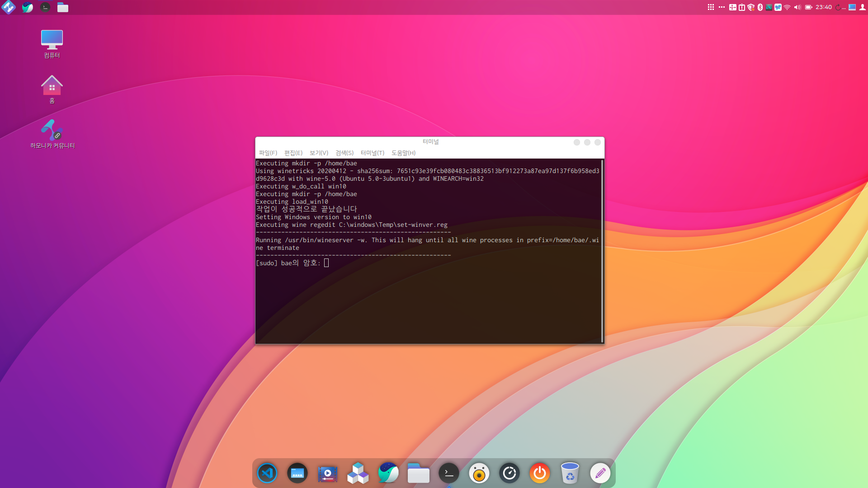The width and height of the screenshot is (868, 488).
Task: Click the terminal's vertical scrollbar
Action: click(x=602, y=251)
